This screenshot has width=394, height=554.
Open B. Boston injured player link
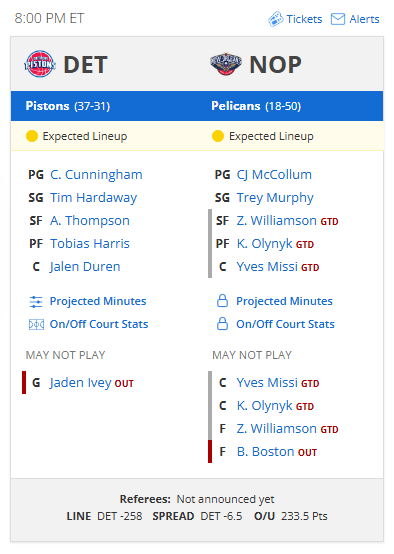click(x=265, y=452)
